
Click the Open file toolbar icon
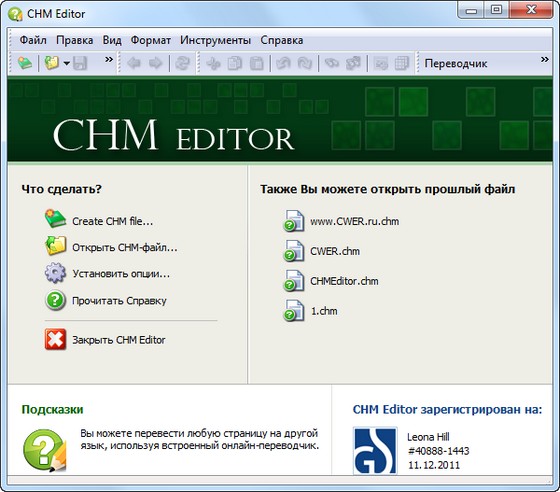point(51,63)
